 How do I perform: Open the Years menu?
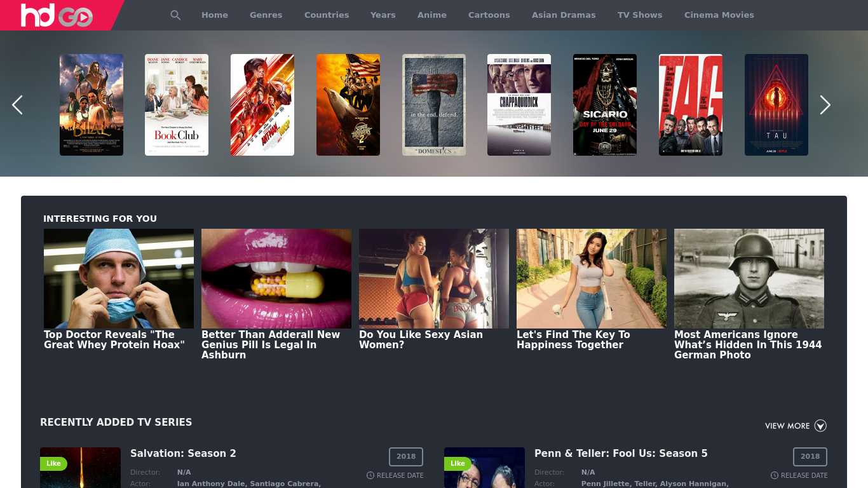click(383, 15)
